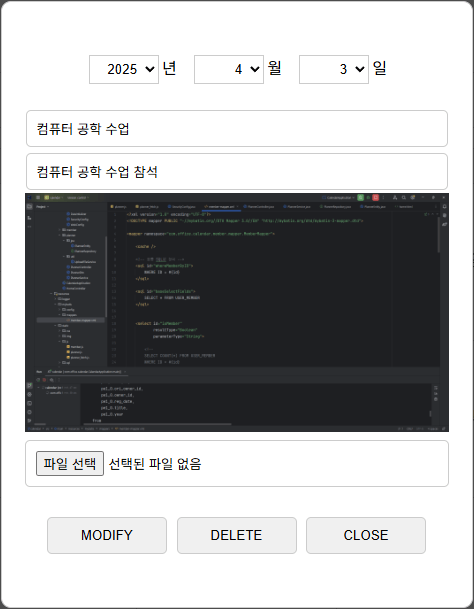
Task: Open the month dropdown showing 4
Action: [229, 70]
